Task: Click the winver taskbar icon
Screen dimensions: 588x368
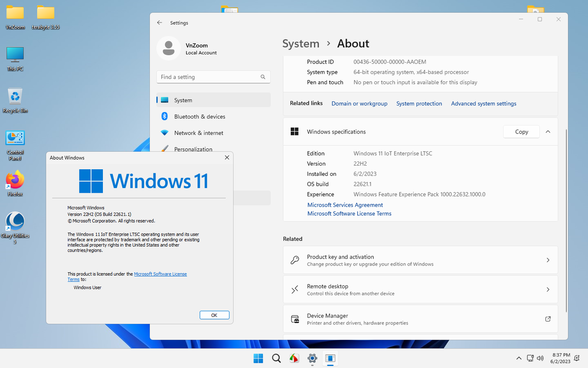Action: (x=330, y=358)
